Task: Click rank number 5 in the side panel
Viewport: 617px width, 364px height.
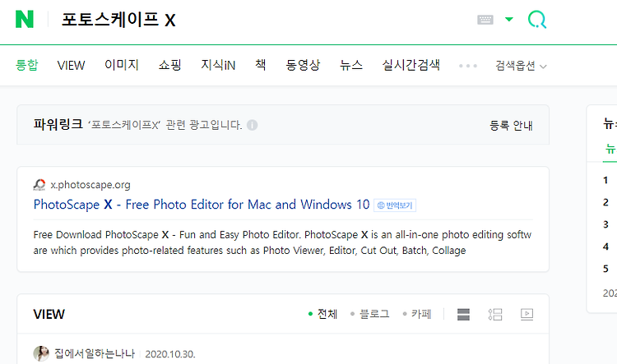Action: click(606, 269)
